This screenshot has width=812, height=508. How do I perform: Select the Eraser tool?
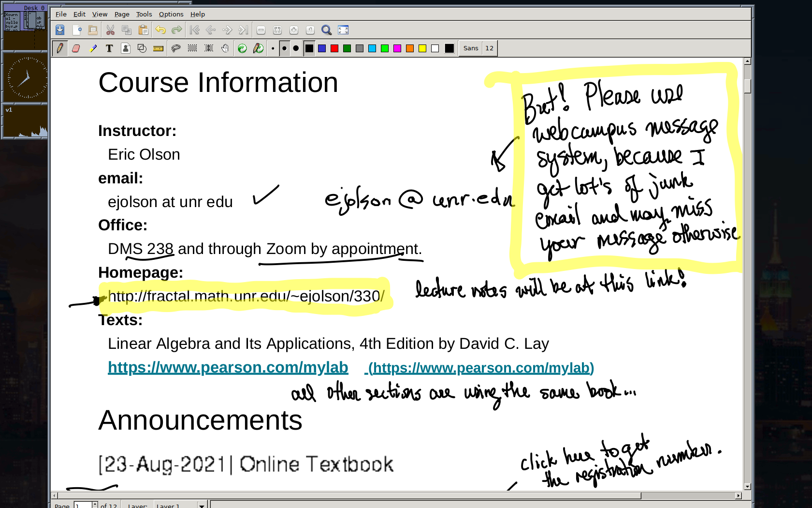click(76, 48)
